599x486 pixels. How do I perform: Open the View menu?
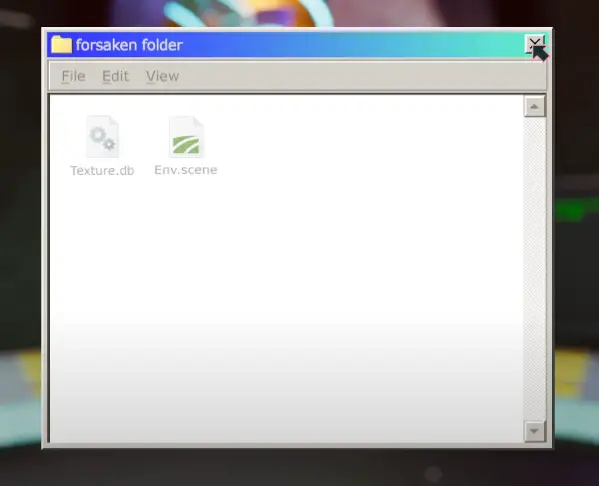click(x=162, y=76)
